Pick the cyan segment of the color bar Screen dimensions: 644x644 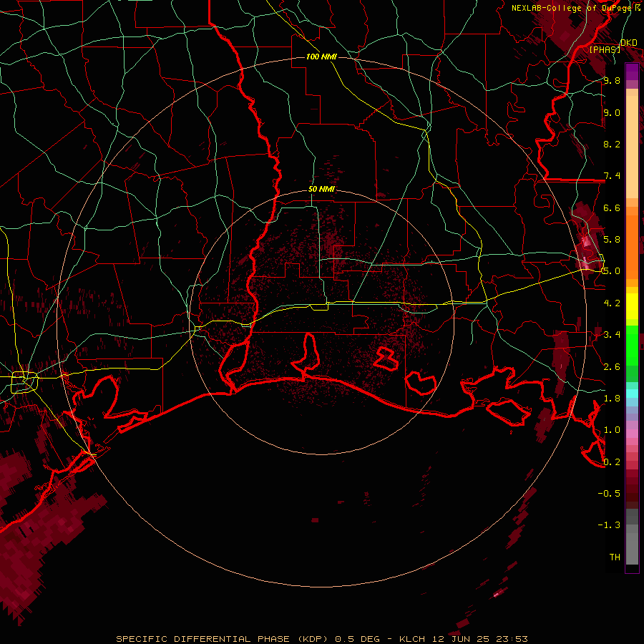632,394
